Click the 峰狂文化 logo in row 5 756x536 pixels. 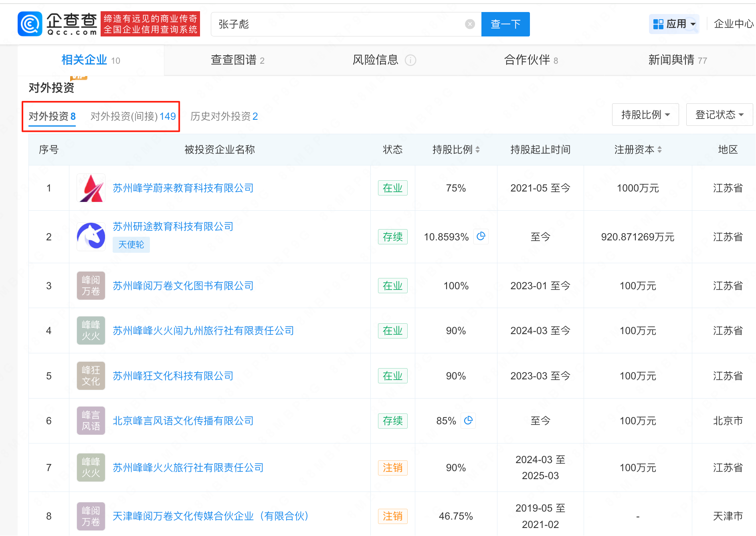tap(91, 376)
